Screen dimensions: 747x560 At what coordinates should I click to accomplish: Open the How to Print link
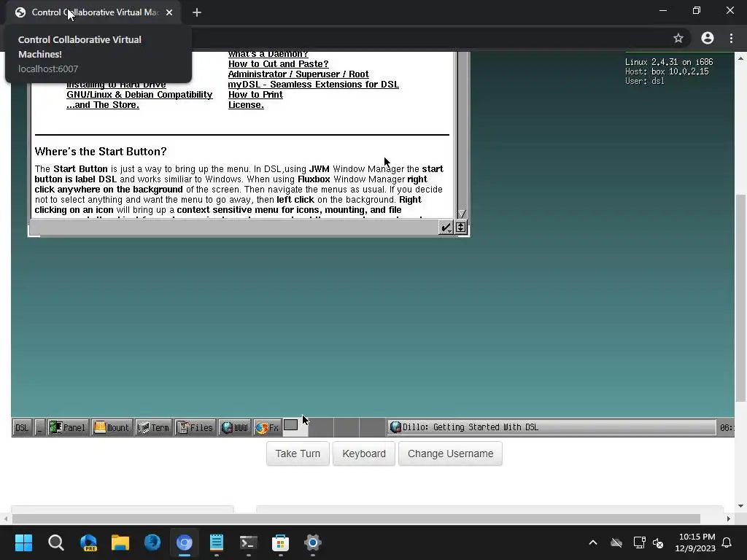point(255,95)
